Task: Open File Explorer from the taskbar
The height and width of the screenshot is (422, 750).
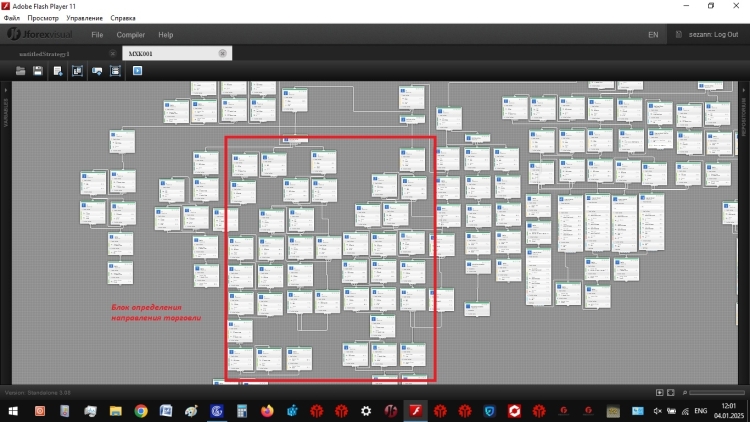Action: pos(115,411)
